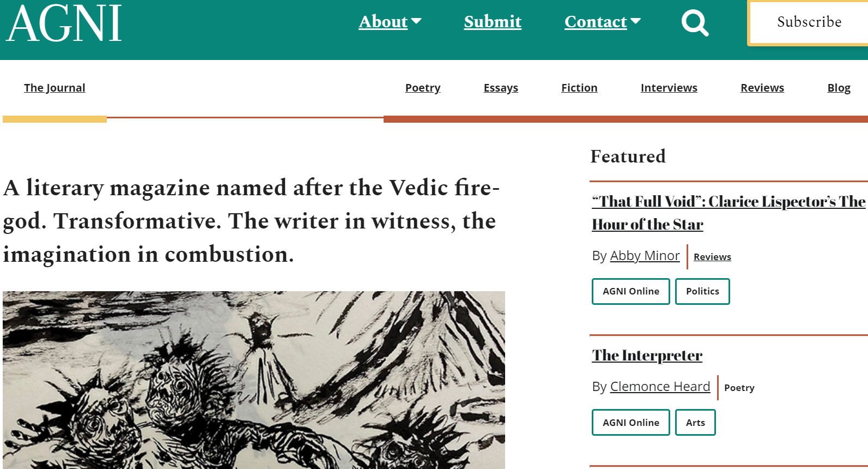Expand the Contact dropdown menu
This screenshot has height=469, width=868.
tap(602, 22)
